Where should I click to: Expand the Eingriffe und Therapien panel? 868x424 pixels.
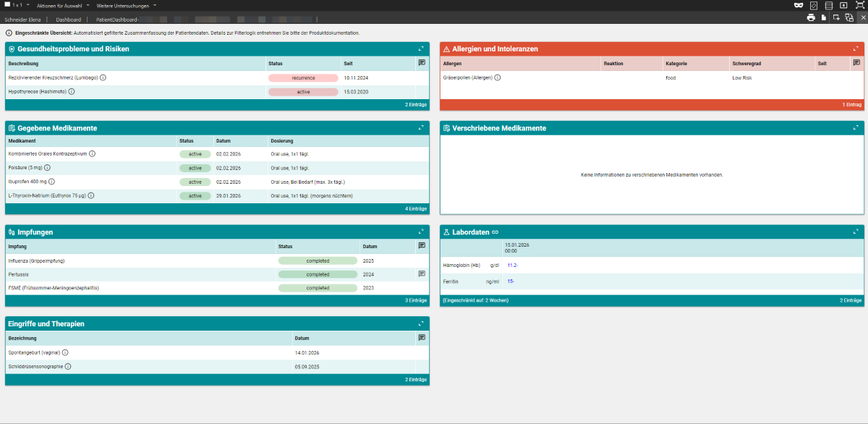coord(421,323)
